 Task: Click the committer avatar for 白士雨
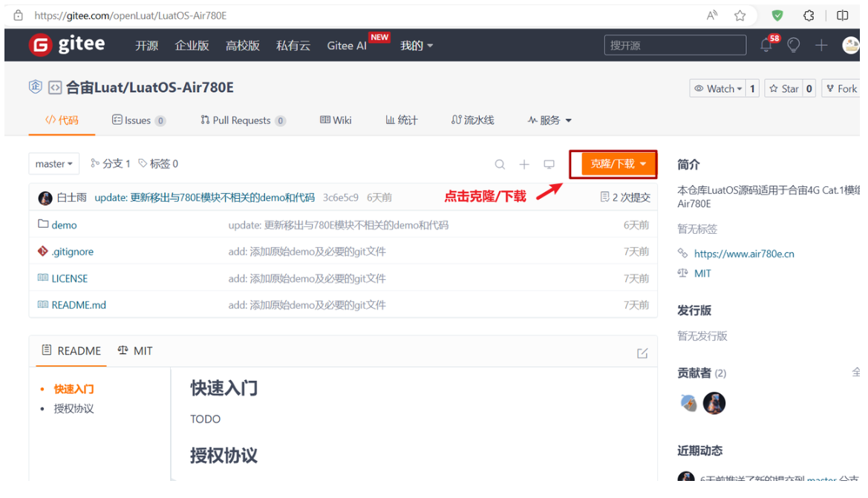click(45, 197)
